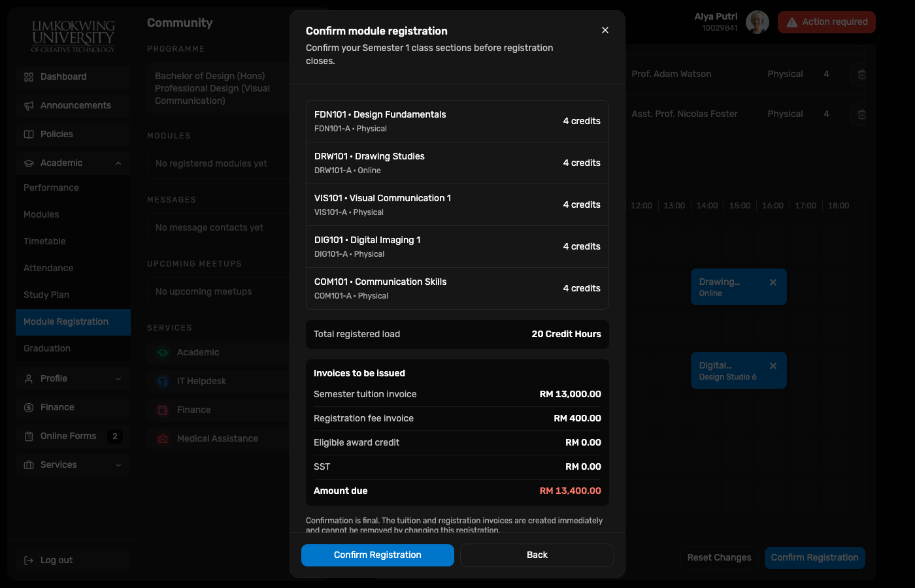Open Dashboard from the sidebar
Image resolution: width=915 pixels, height=588 pixels.
pyautogui.click(x=73, y=77)
